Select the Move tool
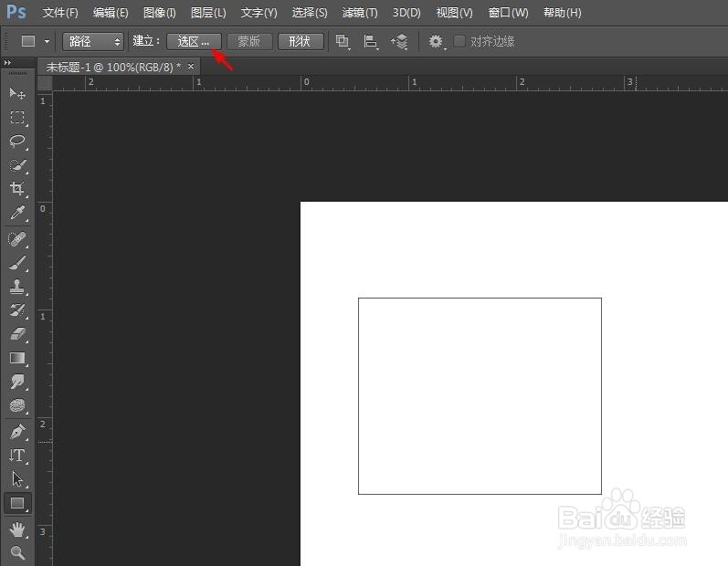This screenshot has height=566, width=728. tap(17, 94)
